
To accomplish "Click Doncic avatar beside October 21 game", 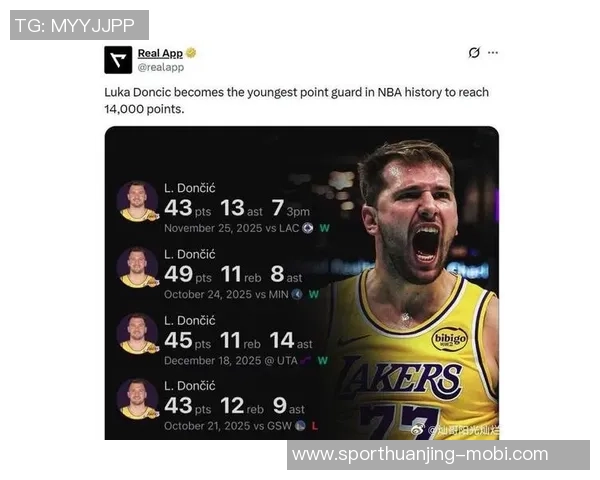I will (x=138, y=399).
